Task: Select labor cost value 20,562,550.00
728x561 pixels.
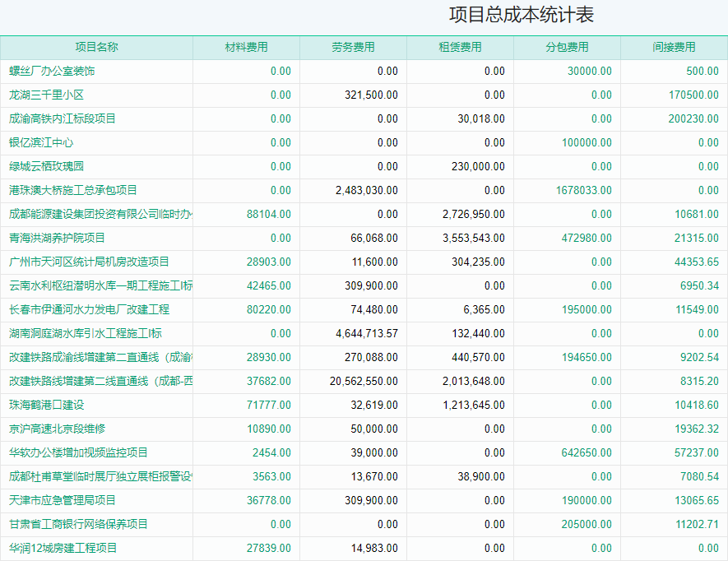Action: 364,381
